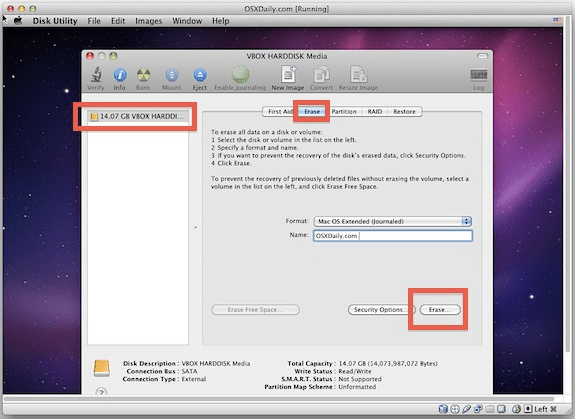Click the 'Connection Type' External value
This screenshot has width=575, height=419.
click(194, 379)
